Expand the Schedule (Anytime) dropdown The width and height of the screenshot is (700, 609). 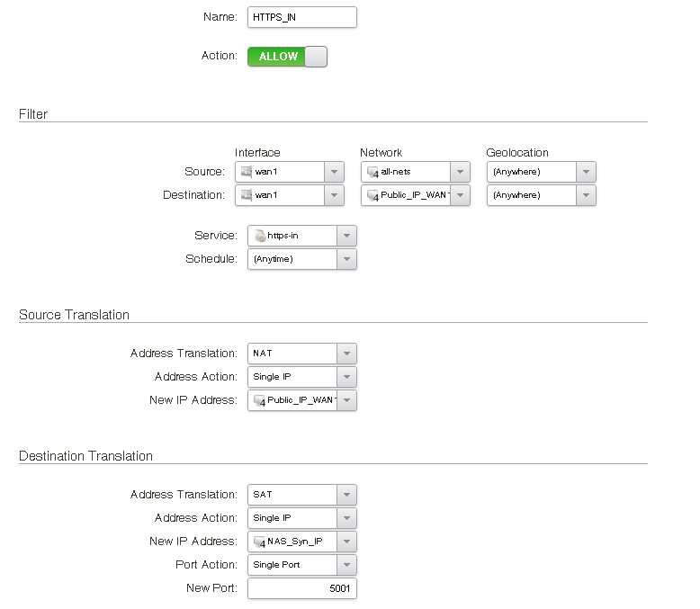point(346,259)
